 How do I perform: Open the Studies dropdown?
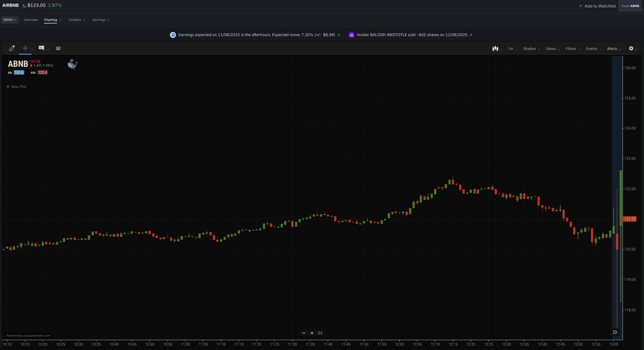[x=531, y=49]
